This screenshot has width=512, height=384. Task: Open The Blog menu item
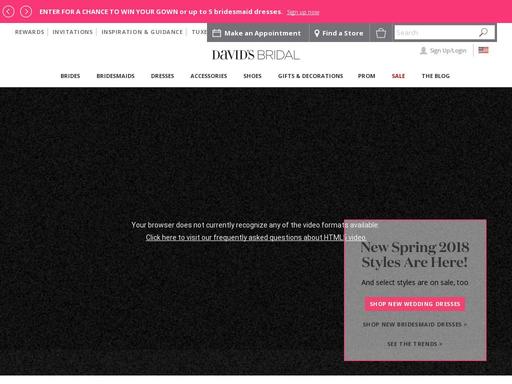(x=436, y=76)
